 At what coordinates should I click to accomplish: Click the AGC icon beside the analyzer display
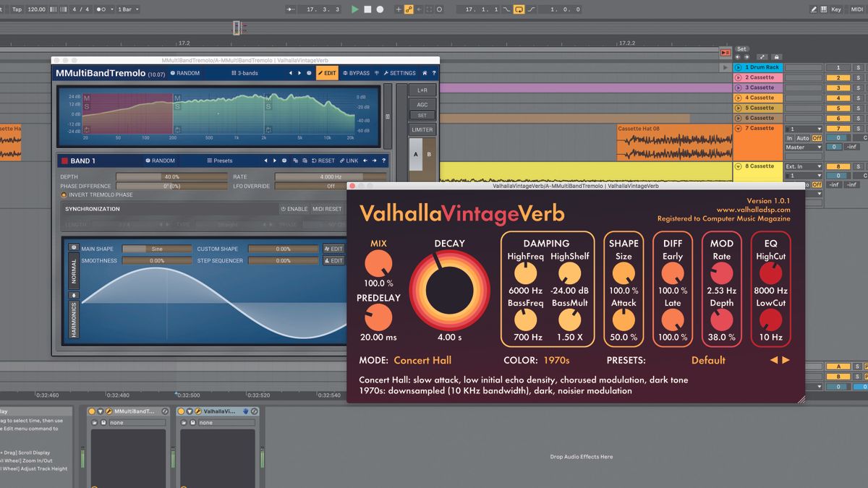coord(422,104)
